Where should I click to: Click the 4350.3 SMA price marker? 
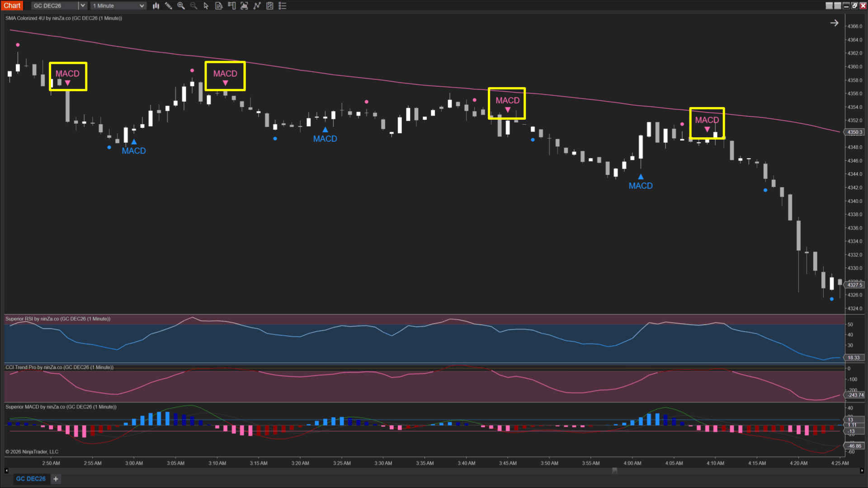tap(854, 132)
